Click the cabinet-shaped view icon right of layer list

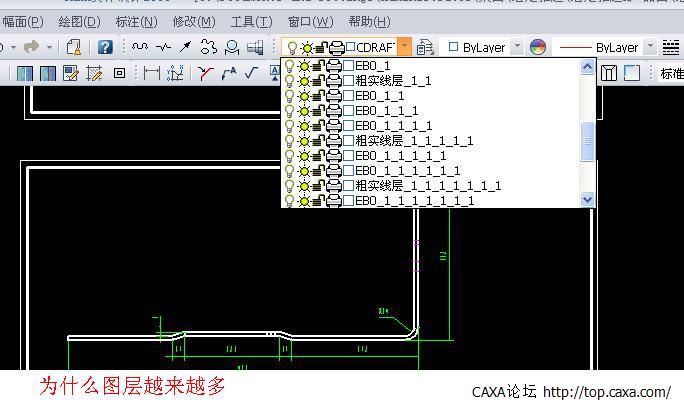[x=609, y=73]
